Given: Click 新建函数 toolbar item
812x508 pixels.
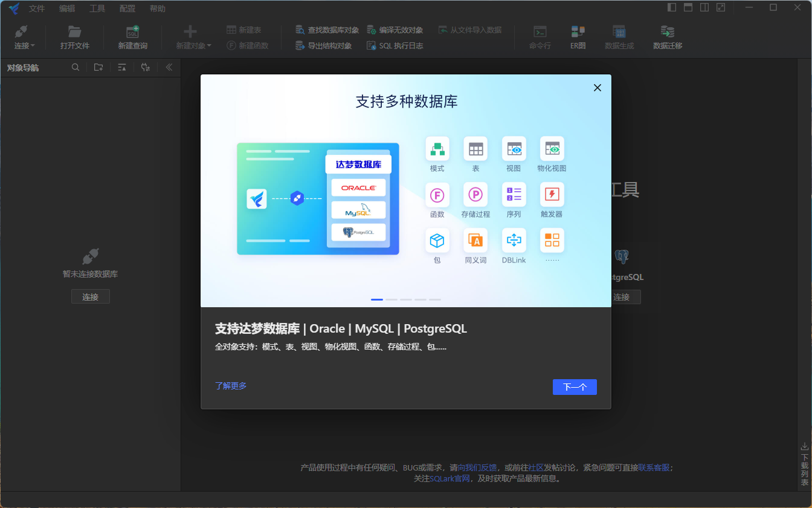Looking at the screenshot, I should point(248,45).
